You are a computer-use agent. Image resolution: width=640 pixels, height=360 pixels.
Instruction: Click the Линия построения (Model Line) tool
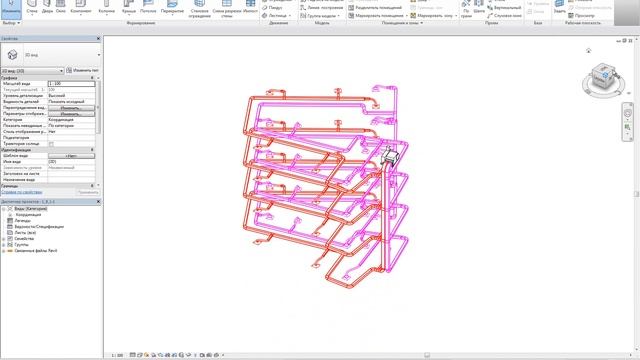pyautogui.click(x=322, y=7)
